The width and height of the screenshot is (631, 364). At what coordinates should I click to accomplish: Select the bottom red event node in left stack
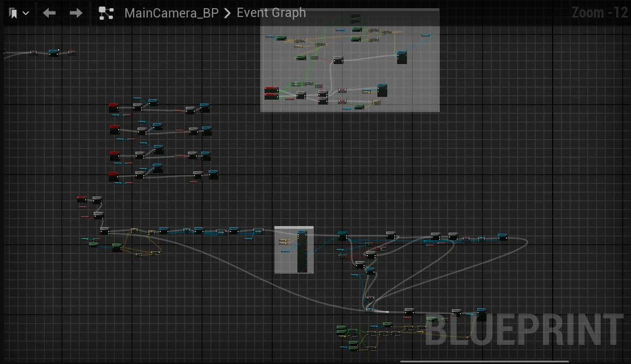[x=113, y=177]
